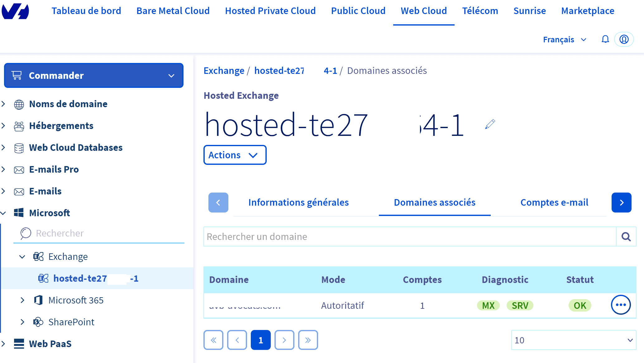Click the Autoritatif mode cell

(x=342, y=305)
